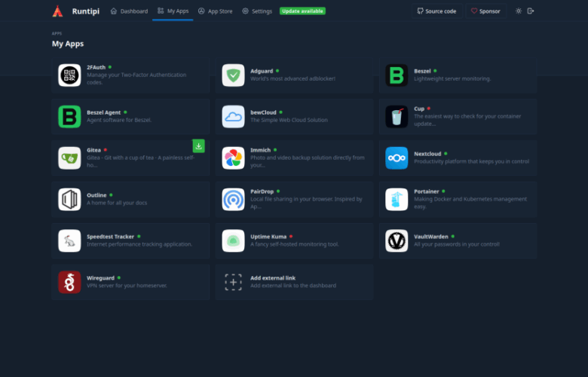Open the Beszel Agent app icon
This screenshot has width=588, height=377.
69,117
